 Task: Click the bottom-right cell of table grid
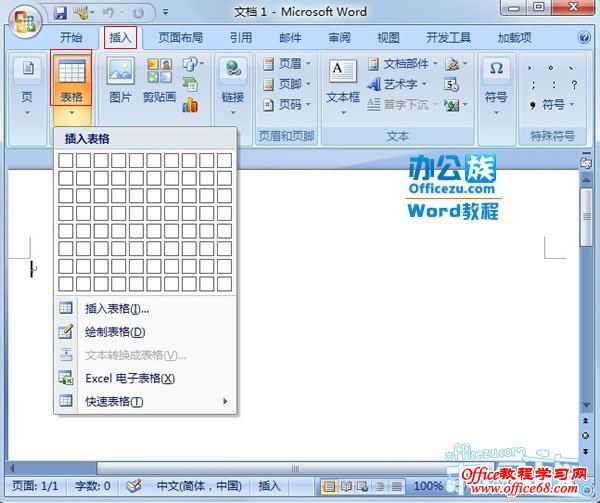click(x=224, y=284)
